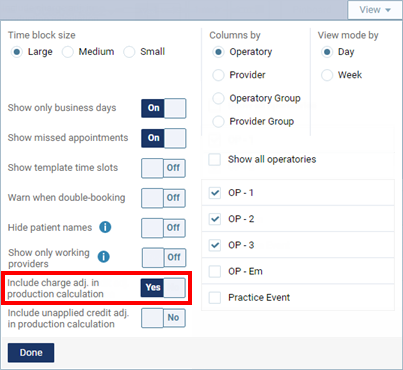403x370 pixels.
Task: Toggle Show only business days switch
Action: 164,108
